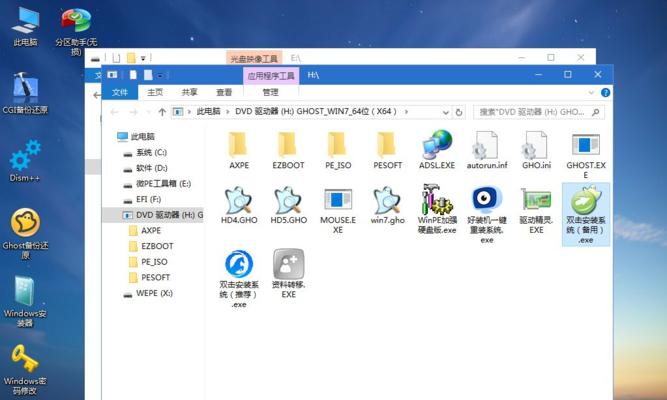Select 系统 (C:) drive in tree
The width and height of the screenshot is (667, 400).
pyautogui.click(x=151, y=152)
